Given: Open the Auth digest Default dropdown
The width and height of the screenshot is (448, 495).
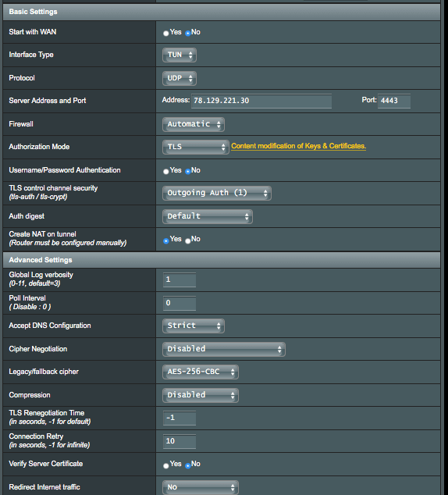Looking at the screenshot, I should (x=208, y=216).
